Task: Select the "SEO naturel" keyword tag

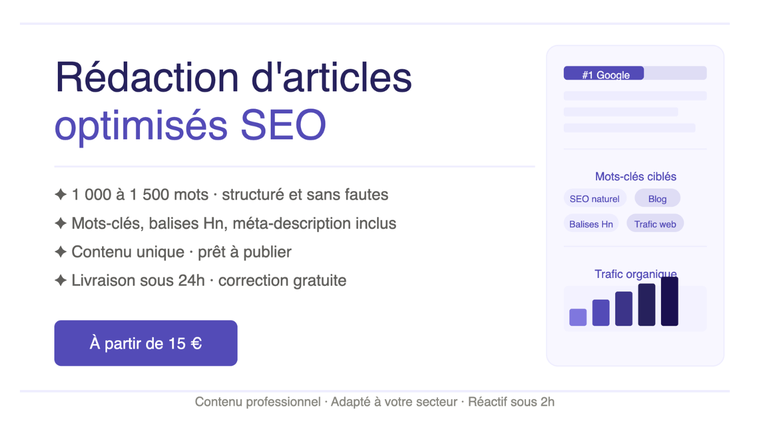Action: click(594, 199)
